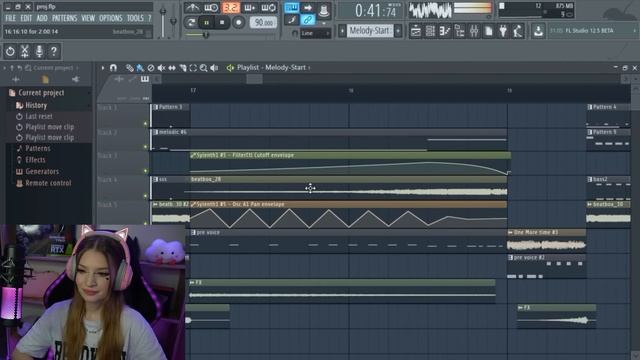Select the Mute tool in playlist

pos(161,68)
